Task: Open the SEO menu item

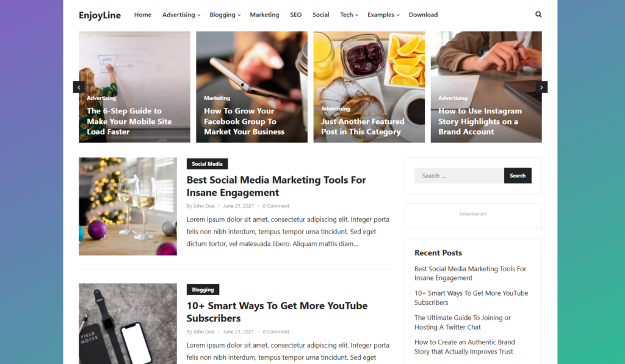Action: pos(296,15)
